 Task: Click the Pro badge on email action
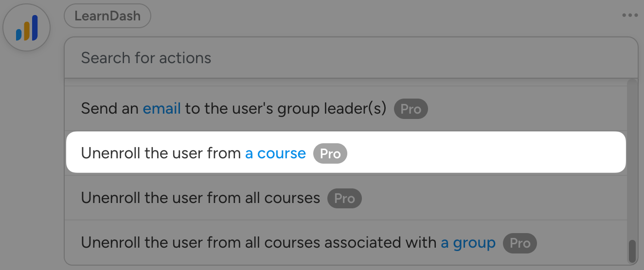[411, 109]
